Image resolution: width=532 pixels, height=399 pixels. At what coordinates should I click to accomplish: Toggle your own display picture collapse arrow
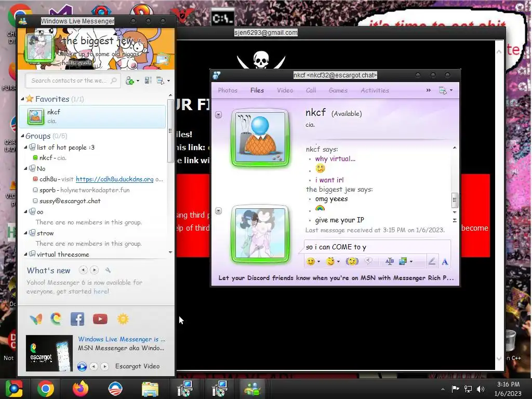[219, 211]
